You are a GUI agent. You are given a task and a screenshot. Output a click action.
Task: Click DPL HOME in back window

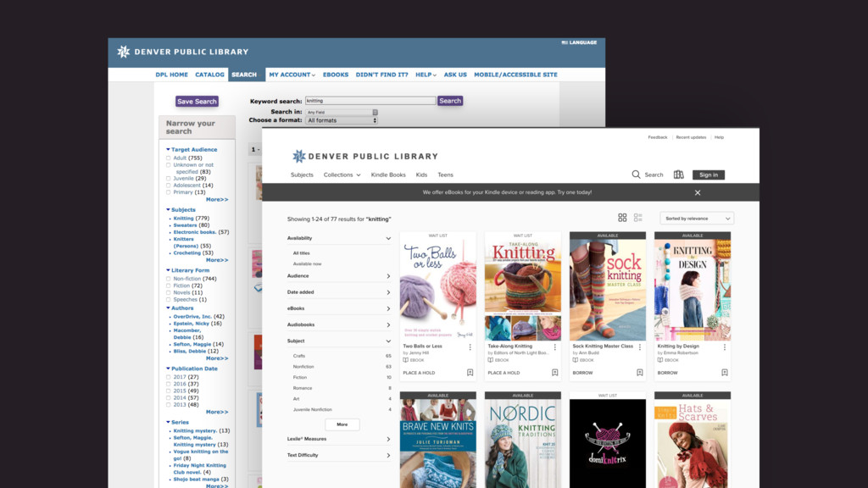pos(171,75)
